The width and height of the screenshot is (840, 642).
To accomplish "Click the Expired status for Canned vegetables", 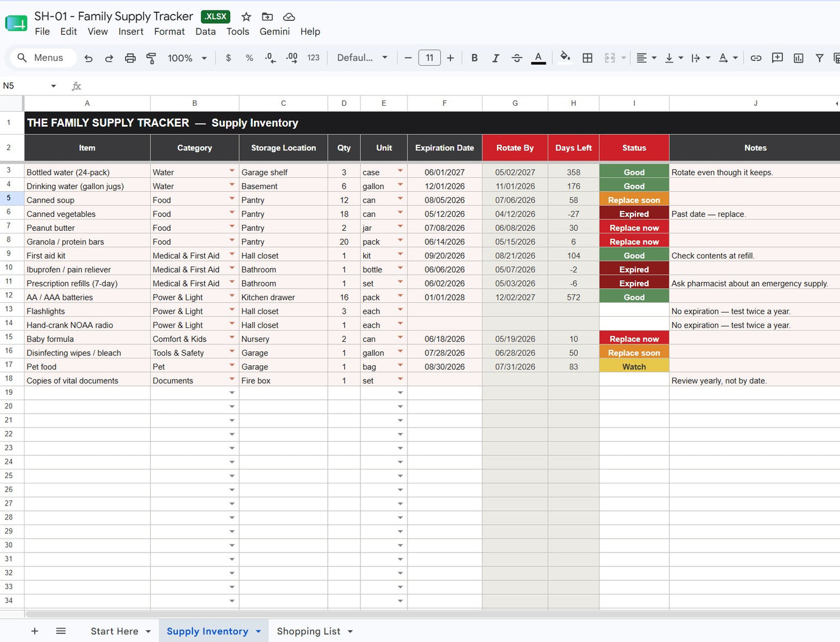I will coord(634,214).
